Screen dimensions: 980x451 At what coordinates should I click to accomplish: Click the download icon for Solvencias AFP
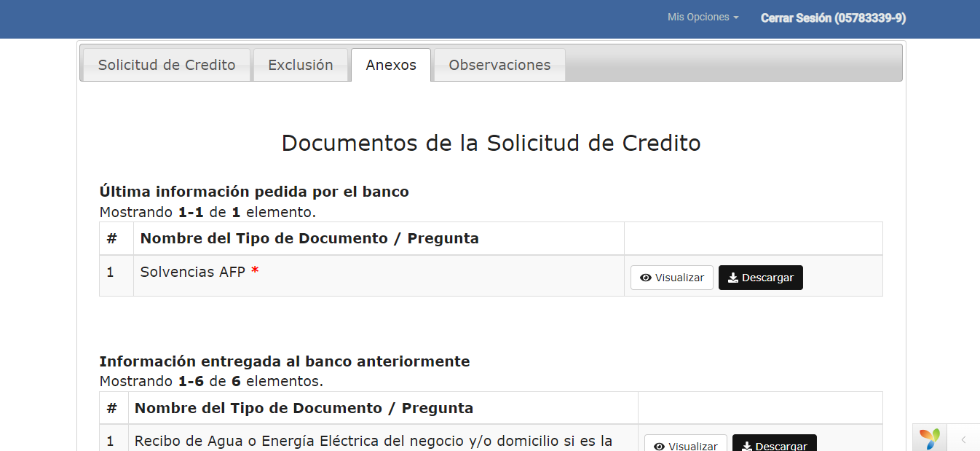[733, 278]
